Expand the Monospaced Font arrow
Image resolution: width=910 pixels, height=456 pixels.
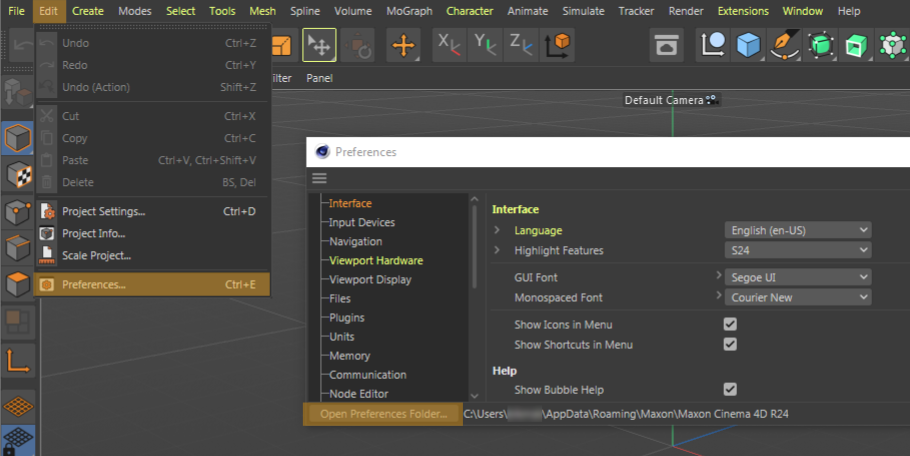pos(718,295)
